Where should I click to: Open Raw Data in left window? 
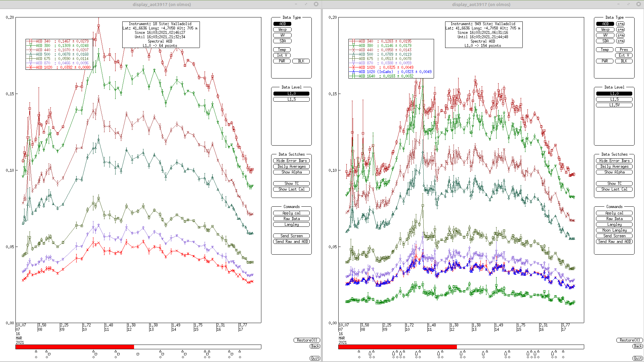click(291, 219)
